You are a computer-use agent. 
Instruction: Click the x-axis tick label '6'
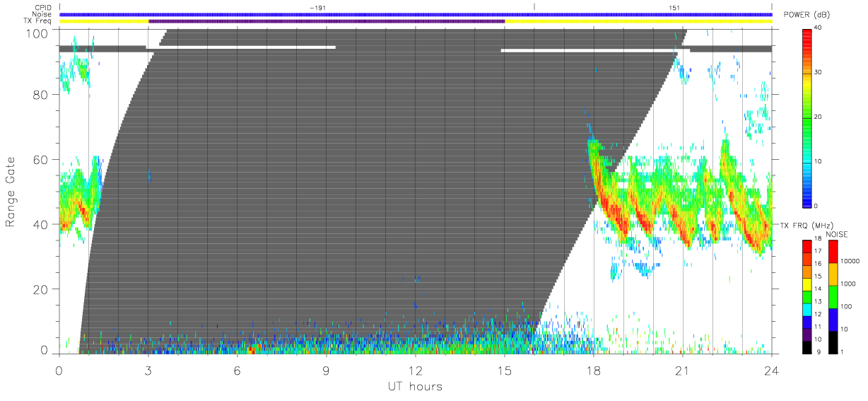237,371
